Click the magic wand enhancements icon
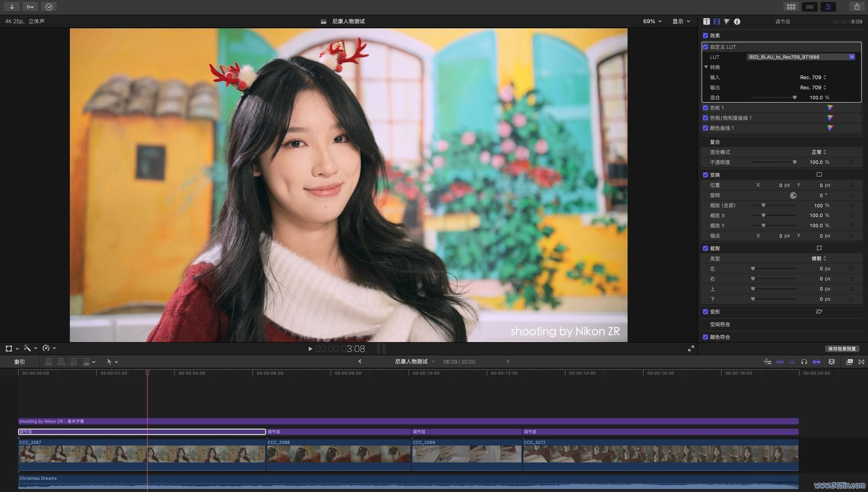 coord(27,348)
